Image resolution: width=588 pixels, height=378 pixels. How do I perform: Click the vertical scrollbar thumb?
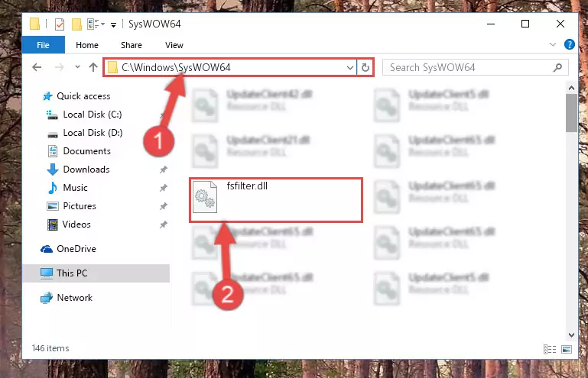pyautogui.click(x=571, y=113)
